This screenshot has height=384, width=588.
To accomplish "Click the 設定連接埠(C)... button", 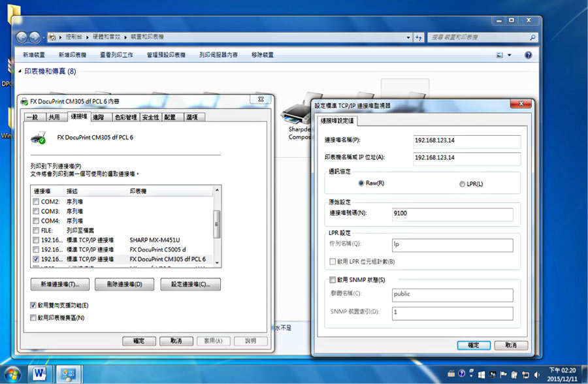I will [191, 284].
